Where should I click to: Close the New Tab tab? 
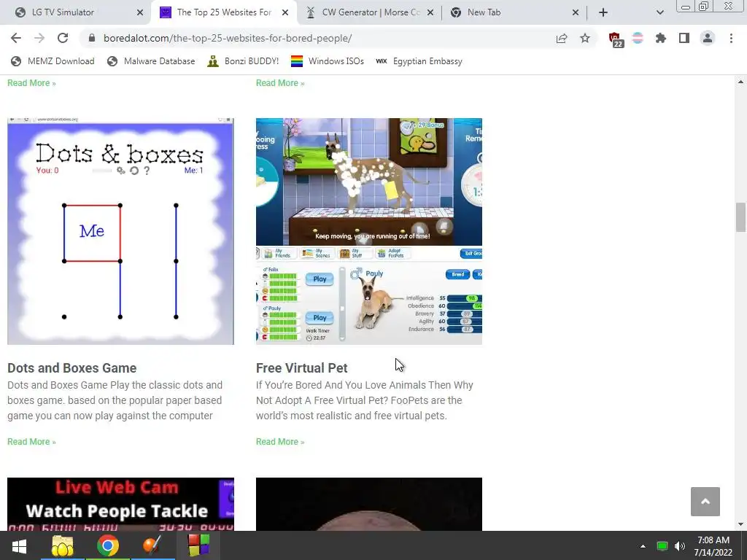pos(576,12)
